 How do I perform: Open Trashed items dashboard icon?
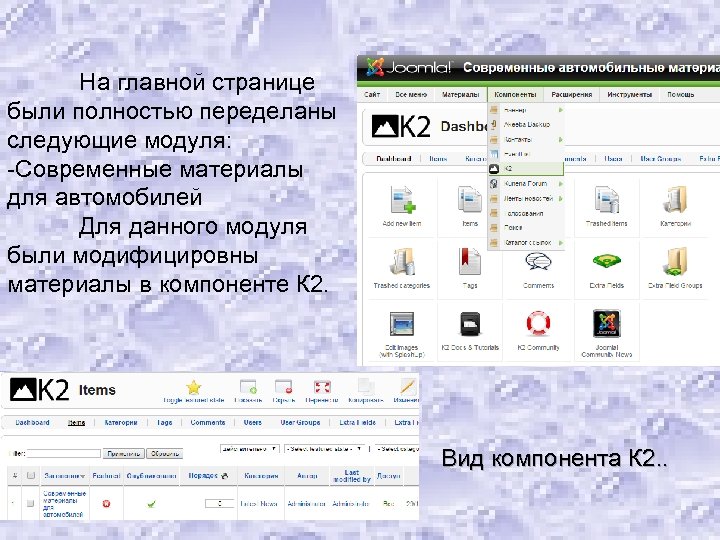click(x=606, y=205)
